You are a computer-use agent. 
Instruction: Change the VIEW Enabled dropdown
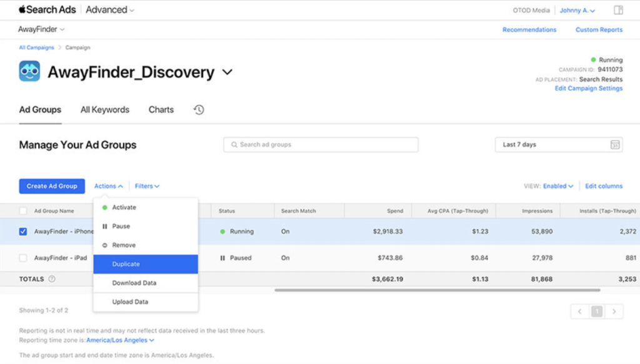(x=558, y=186)
